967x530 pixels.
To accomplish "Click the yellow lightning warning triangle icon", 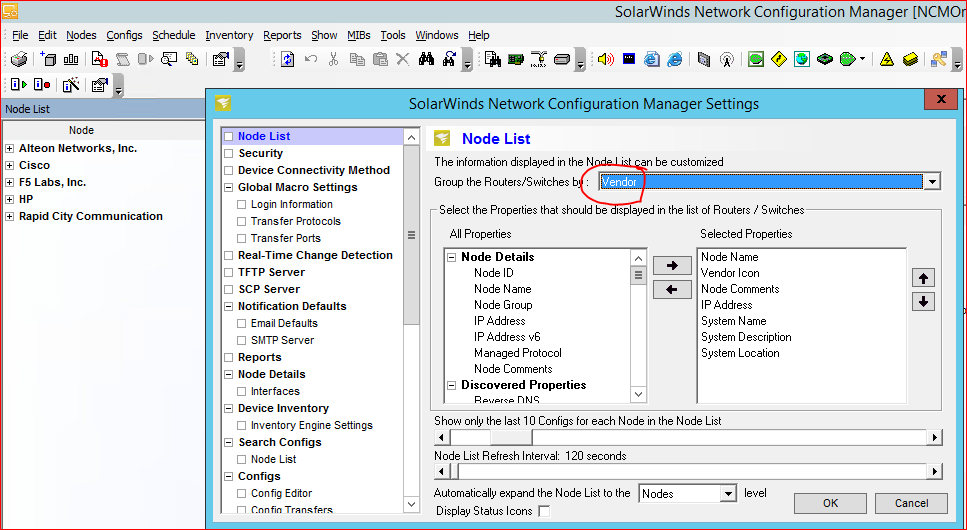I will coord(887,59).
